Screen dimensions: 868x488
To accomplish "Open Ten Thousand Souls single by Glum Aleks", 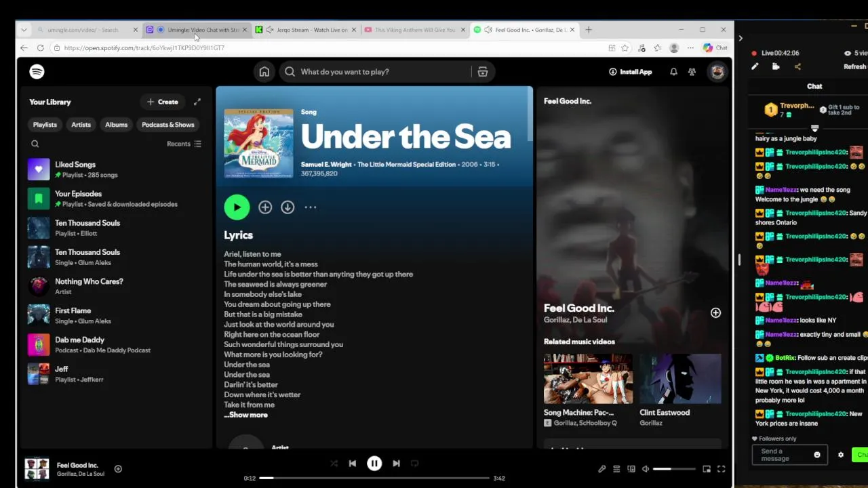I will coord(115,257).
